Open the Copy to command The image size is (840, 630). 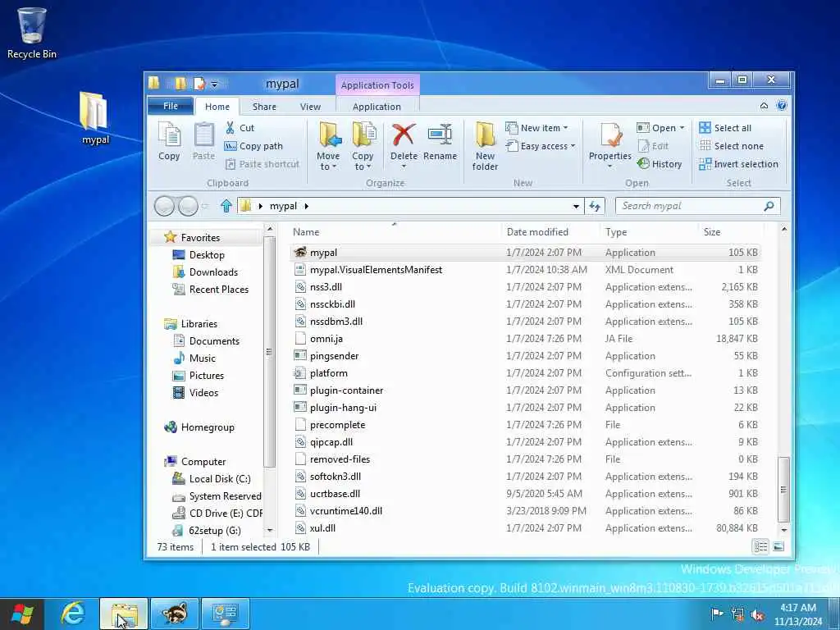(363, 145)
